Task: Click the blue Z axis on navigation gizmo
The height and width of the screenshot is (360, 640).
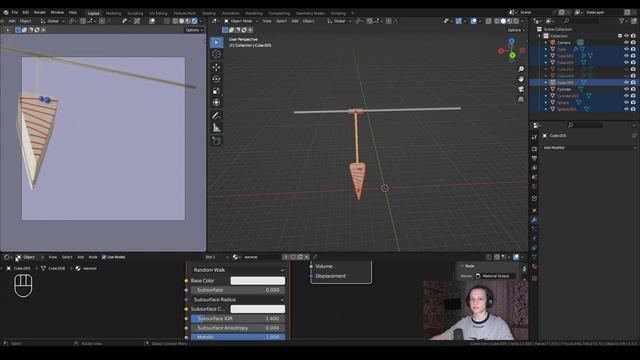Action: [511, 41]
